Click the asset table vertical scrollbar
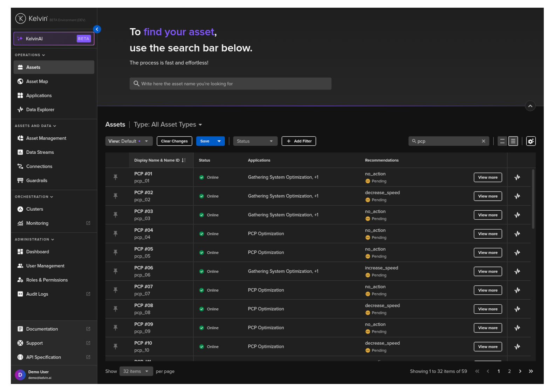The width and height of the screenshot is (555, 392). pyautogui.click(x=533, y=199)
